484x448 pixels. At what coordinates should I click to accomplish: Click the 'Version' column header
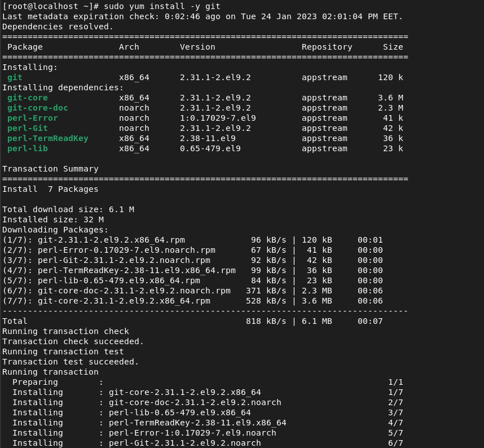coord(197,47)
